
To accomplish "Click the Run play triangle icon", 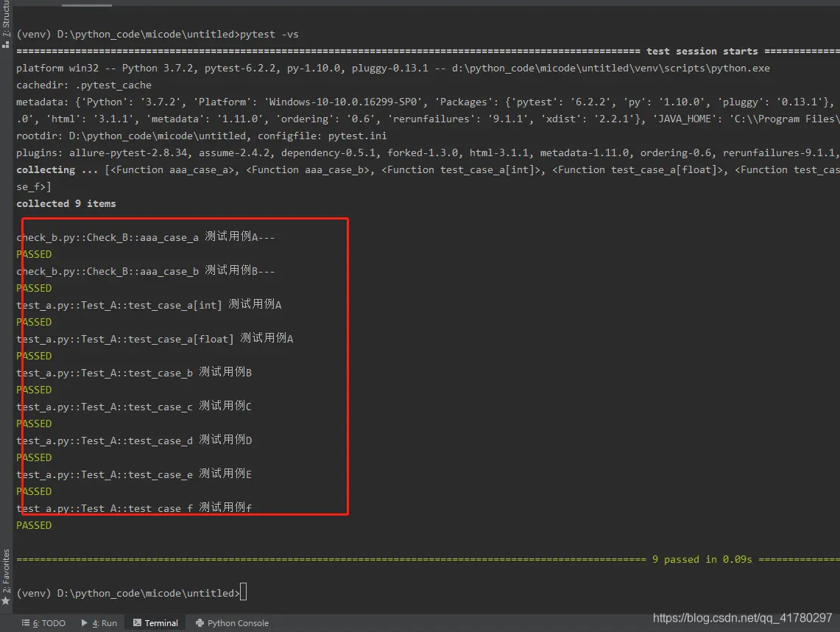I will [x=85, y=623].
